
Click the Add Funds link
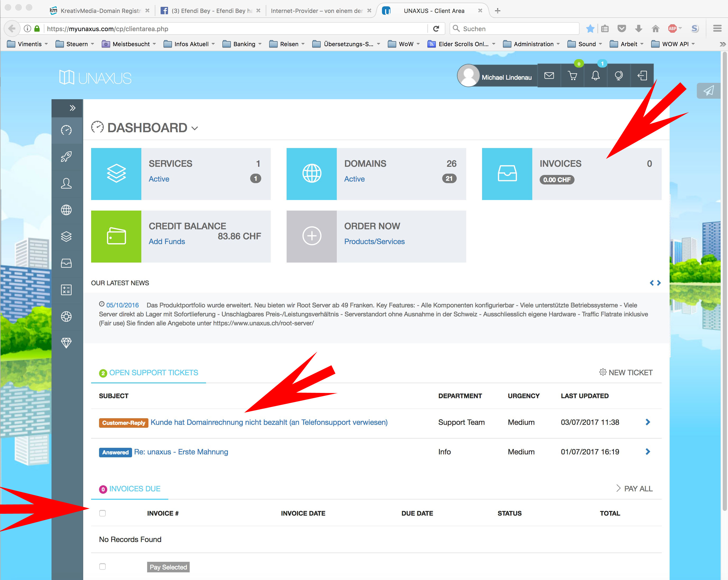pyautogui.click(x=167, y=242)
